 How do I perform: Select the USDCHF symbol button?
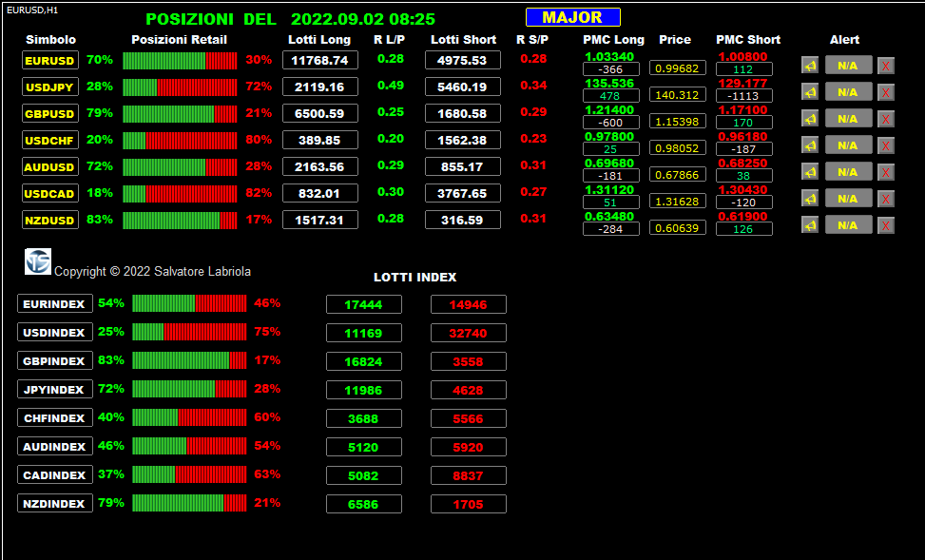pyautogui.click(x=50, y=140)
